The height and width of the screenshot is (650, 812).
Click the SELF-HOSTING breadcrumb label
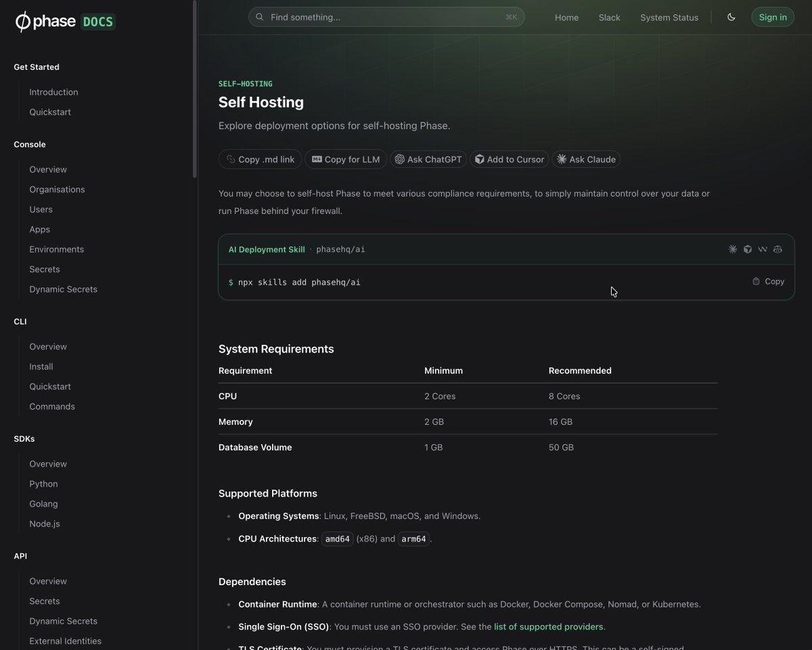[246, 84]
